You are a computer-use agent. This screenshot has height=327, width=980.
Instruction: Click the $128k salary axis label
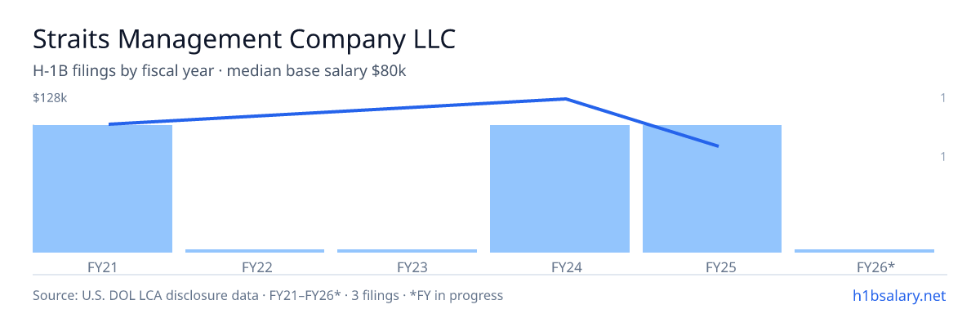point(50,98)
